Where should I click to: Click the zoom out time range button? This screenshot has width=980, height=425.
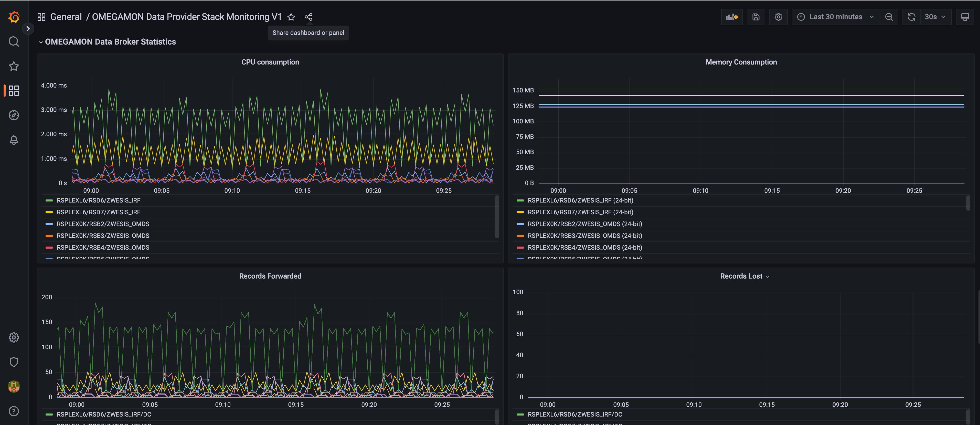click(x=889, y=17)
